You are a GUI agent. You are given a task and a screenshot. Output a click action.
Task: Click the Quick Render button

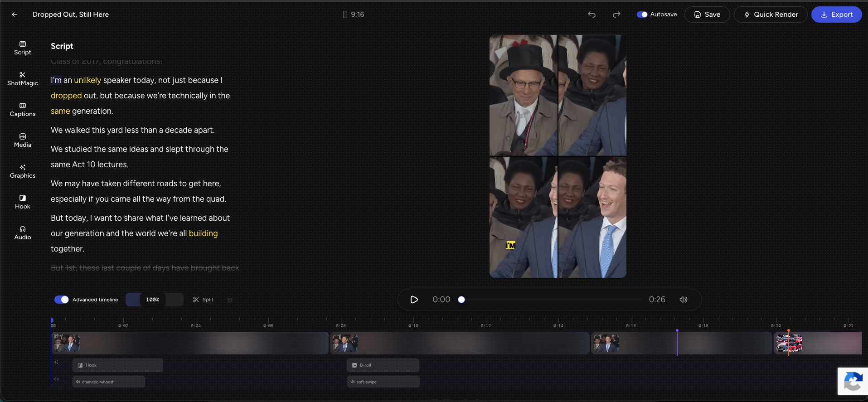pos(771,15)
